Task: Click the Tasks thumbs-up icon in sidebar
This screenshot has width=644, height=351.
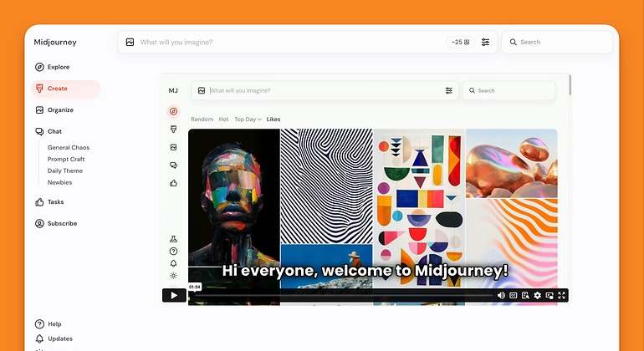Action: pos(39,202)
